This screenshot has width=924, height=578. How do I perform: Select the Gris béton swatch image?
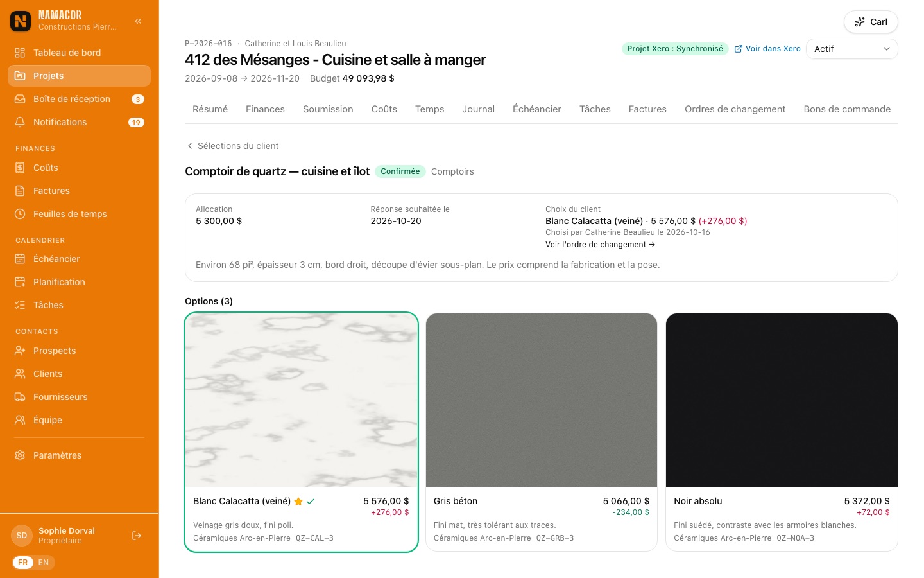point(542,400)
